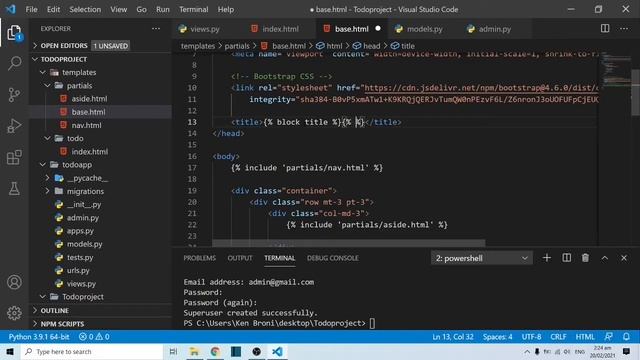Open notifications bell in status bar
640x360 pixels.
[x=626, y=337]
